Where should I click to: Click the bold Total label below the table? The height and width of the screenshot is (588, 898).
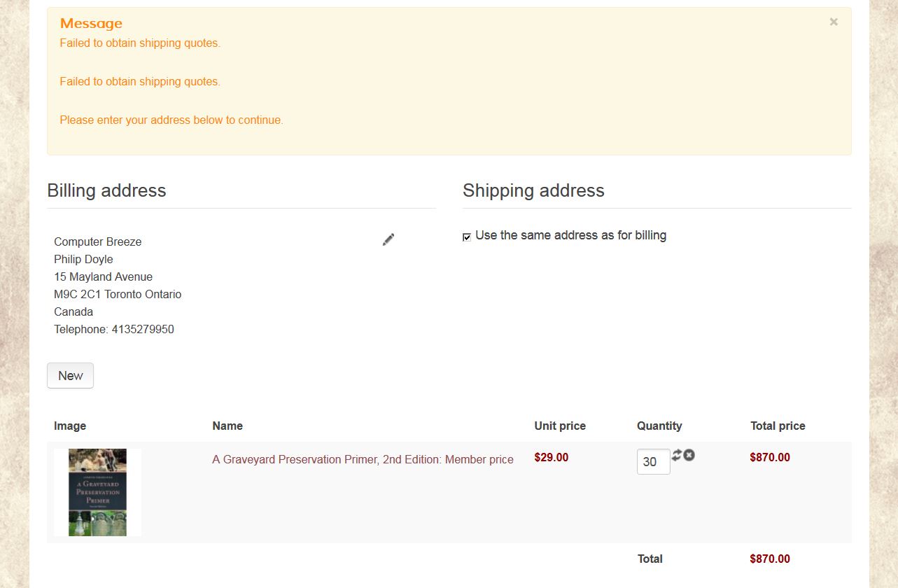pyautogui.click(x=650, y=559)
